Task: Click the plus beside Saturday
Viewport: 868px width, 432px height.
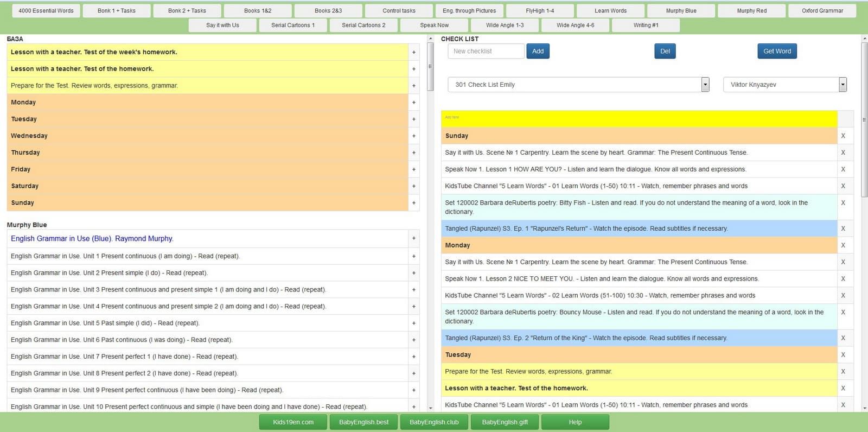Action: [x=413, y=186]
